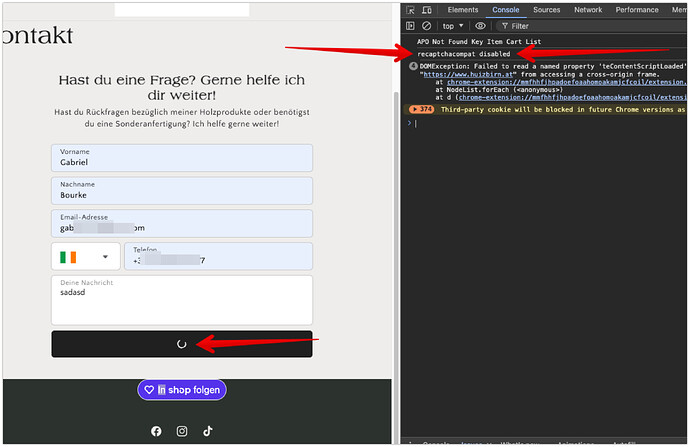Select 'recaptchacompat disabled' console message
Viewport: 690px width, 447px height.
point(464,54)
